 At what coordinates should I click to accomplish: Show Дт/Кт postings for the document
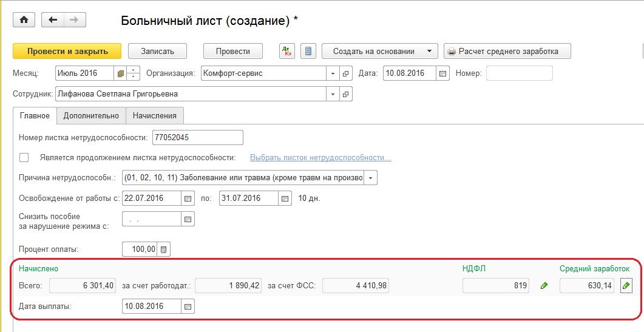(x=287, y=52)
